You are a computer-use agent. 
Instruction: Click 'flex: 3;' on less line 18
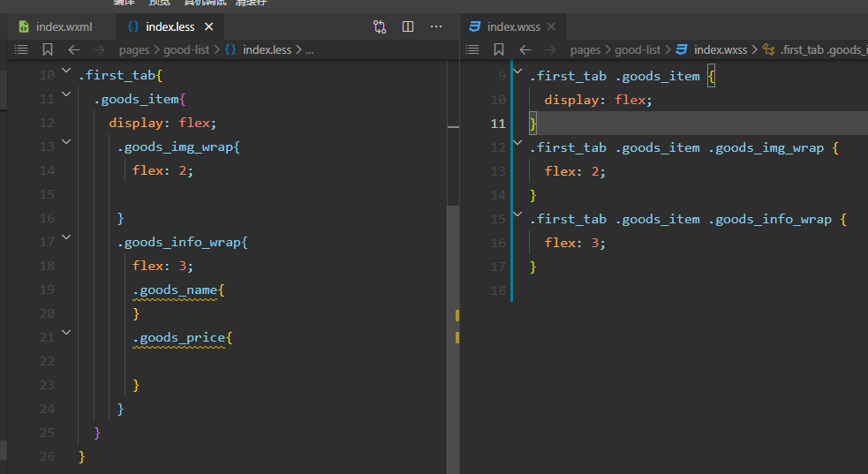162,266
